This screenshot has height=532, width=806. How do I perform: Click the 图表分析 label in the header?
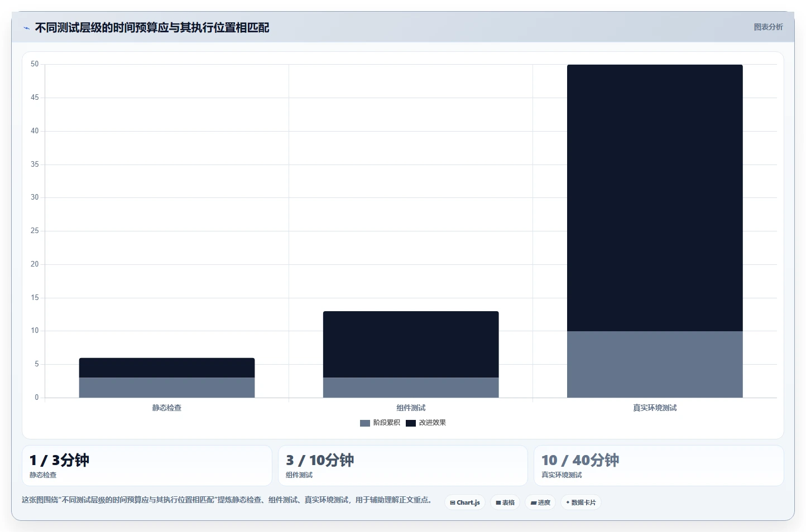pos(768,27)
